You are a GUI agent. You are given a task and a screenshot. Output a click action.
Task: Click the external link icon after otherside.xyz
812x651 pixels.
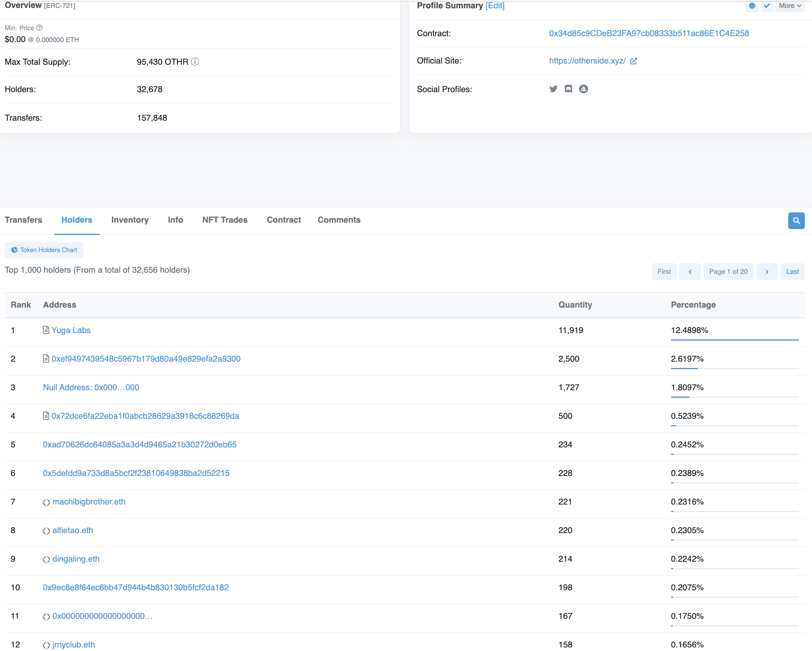point(634,61)
